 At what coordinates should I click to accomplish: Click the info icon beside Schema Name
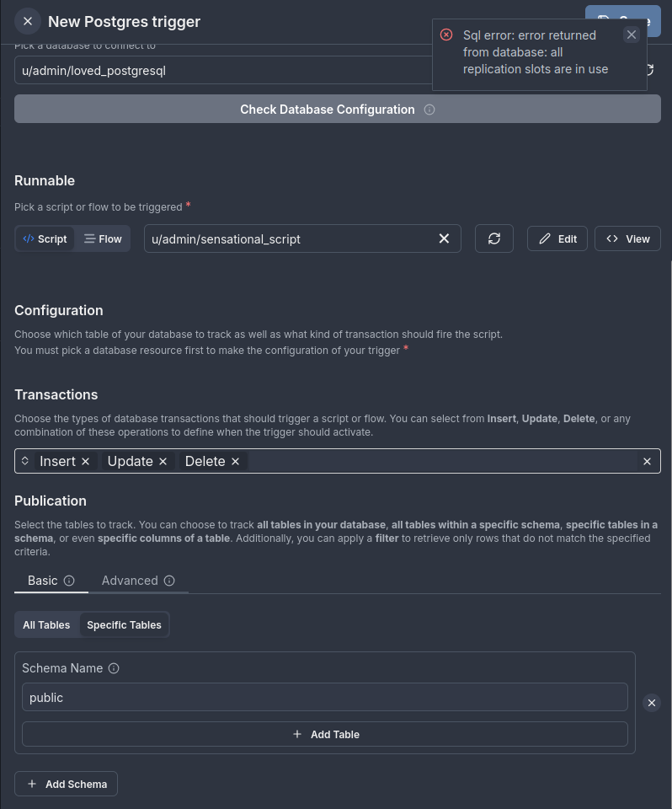(x=115, y=667)
